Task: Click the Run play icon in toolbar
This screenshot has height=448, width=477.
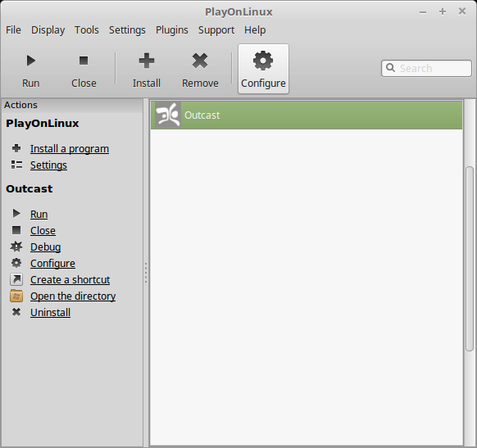Action: click(30, 61)
